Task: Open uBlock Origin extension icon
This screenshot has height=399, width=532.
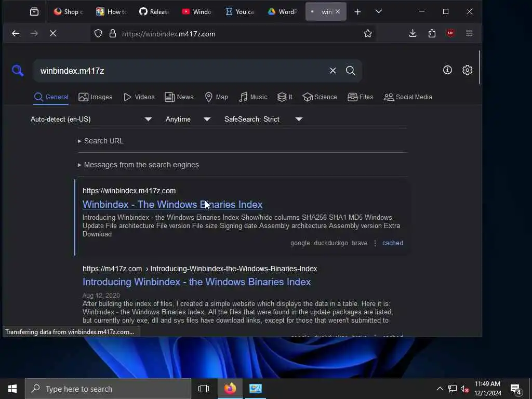Action: coord(450,33)
